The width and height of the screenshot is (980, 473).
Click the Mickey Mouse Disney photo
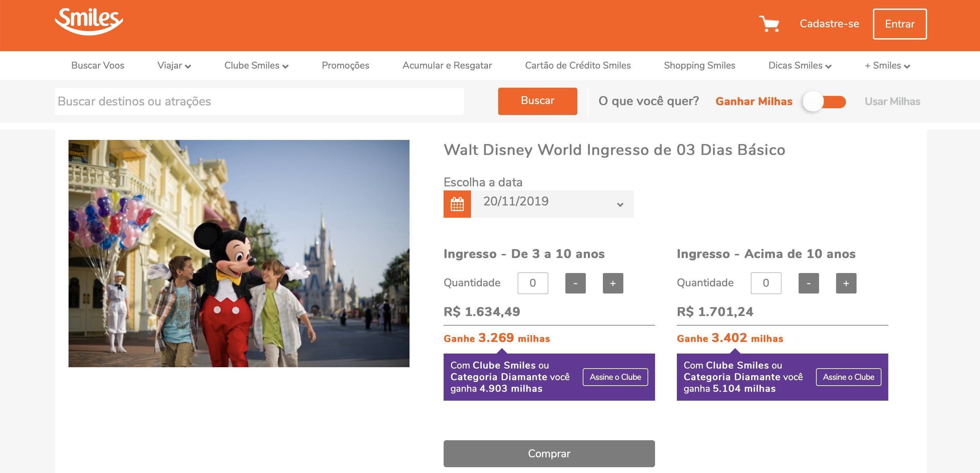click(x=239, y=254)
